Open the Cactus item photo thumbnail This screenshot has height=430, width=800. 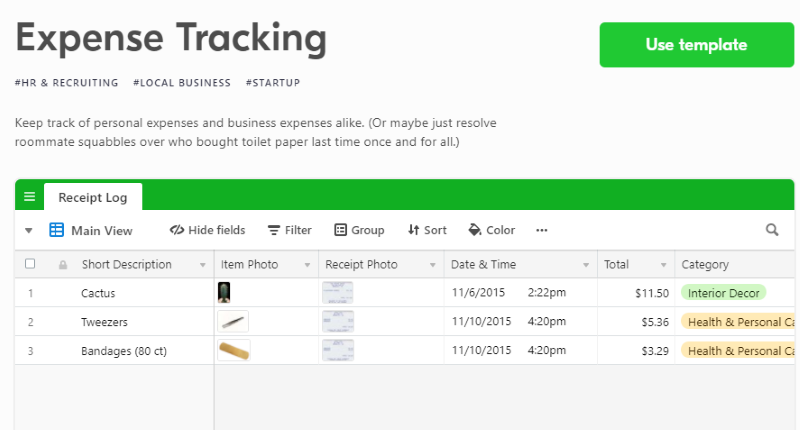tap(226, 293)
